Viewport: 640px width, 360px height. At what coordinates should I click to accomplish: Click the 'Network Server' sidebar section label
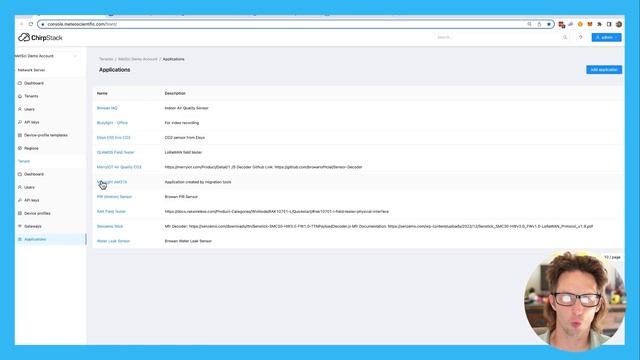coord(31,70)
